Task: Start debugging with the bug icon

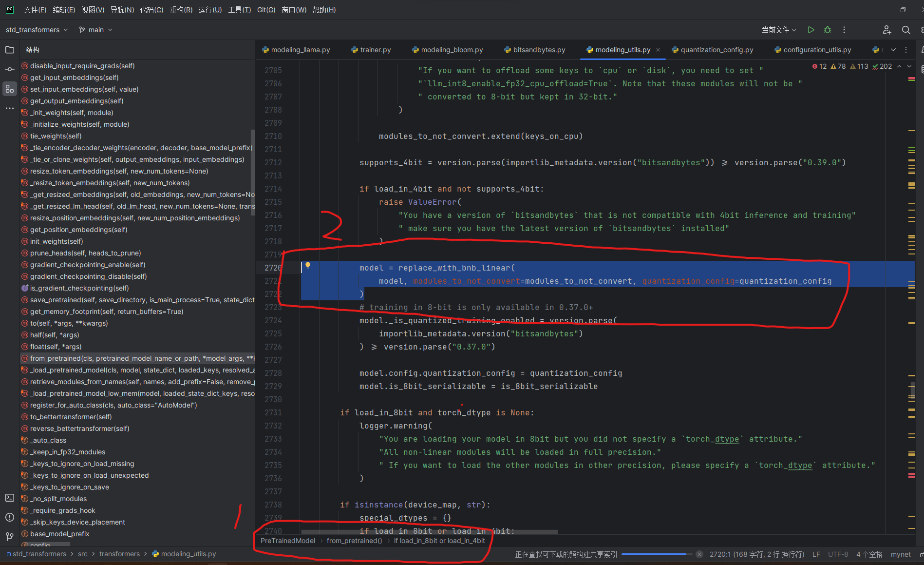Action: [827, 30]
